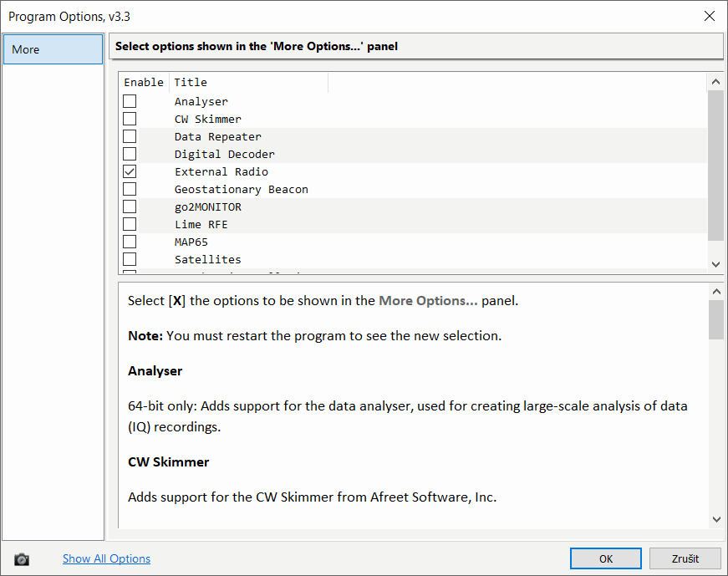
Task: Tick the Lime RFE checkbox
Action: pos(130,224)
